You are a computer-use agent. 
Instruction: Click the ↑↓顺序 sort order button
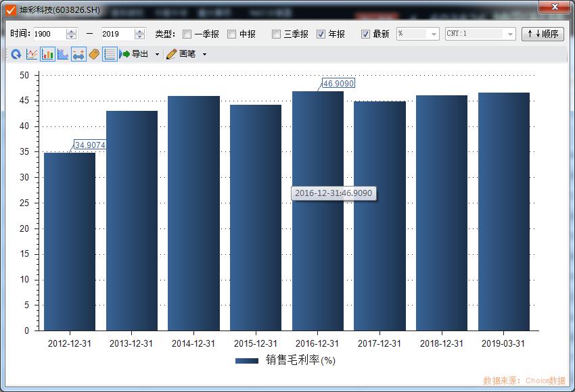[543, 34]
